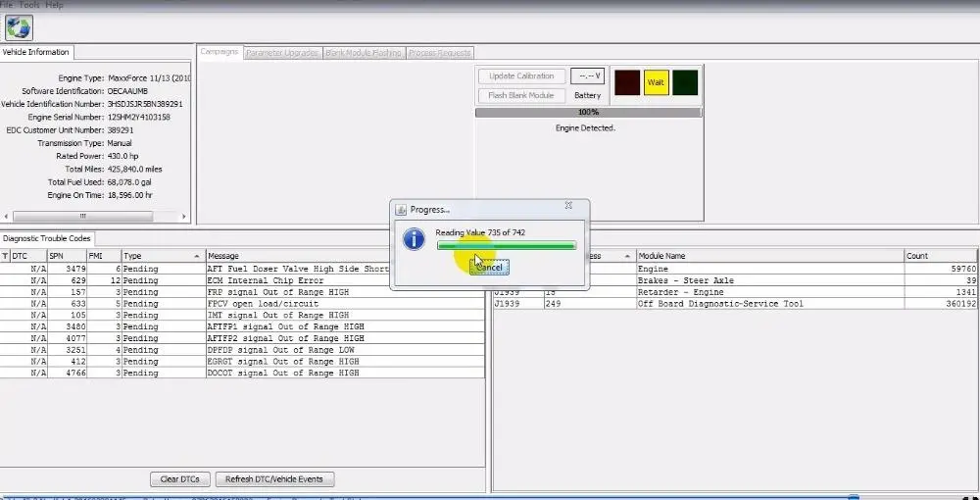Viewport: 980px width, 500px height.
Task: Click the info icon in Progress dialog
Action: 414,239
